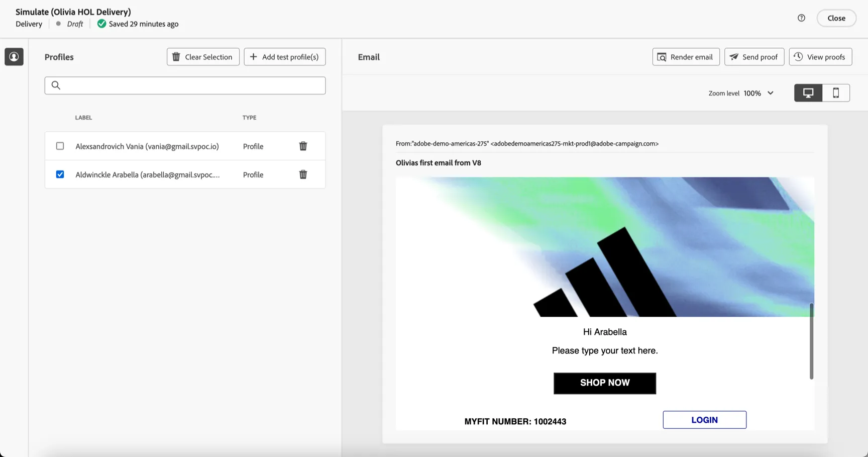Focus the profiles search field
This screenshot has width=868, height=457.
click(x=185, y=85)
